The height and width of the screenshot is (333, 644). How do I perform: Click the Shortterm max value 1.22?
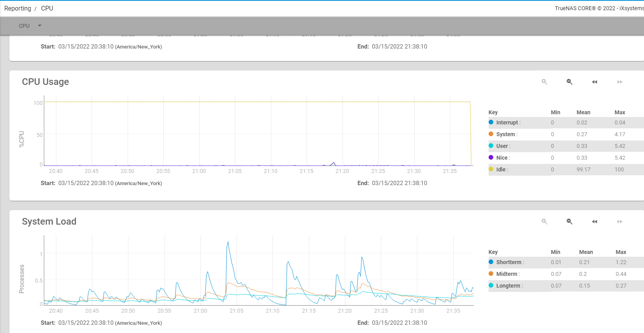[x=621, y=262]
